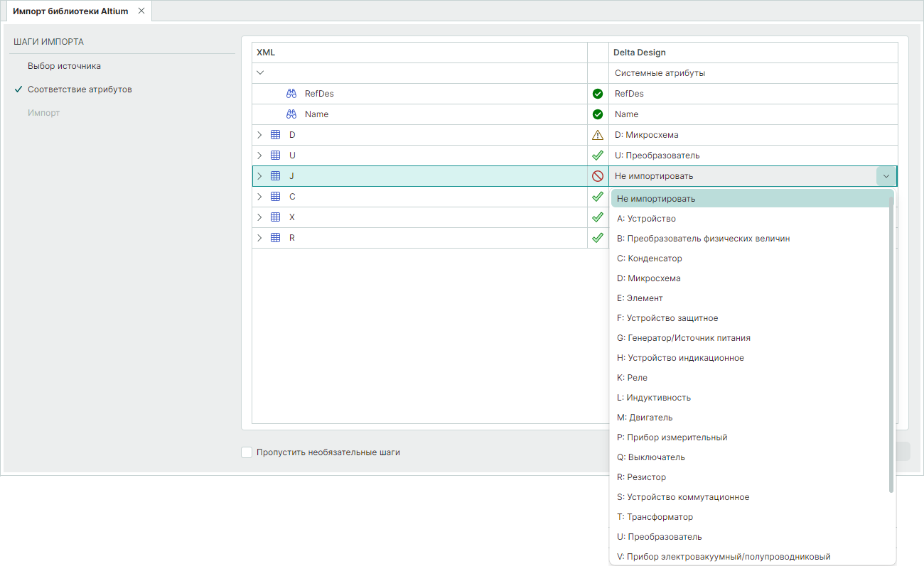Click the table icon of row R
Viewport: 924px width, 566px height.
click(276, 238)
